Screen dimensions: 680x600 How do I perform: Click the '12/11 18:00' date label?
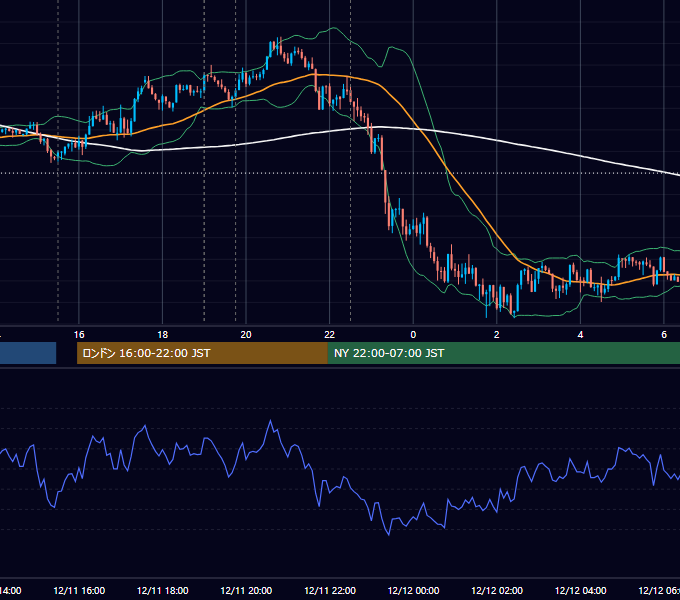163,591
